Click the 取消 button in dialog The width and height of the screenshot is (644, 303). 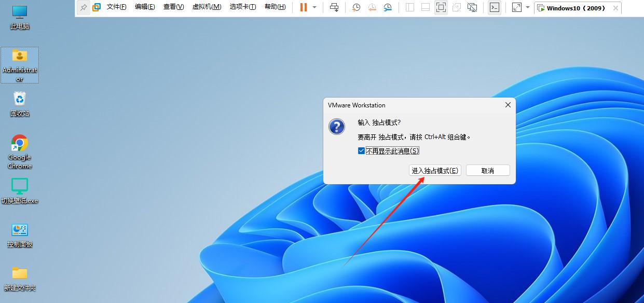pos(488,170)
